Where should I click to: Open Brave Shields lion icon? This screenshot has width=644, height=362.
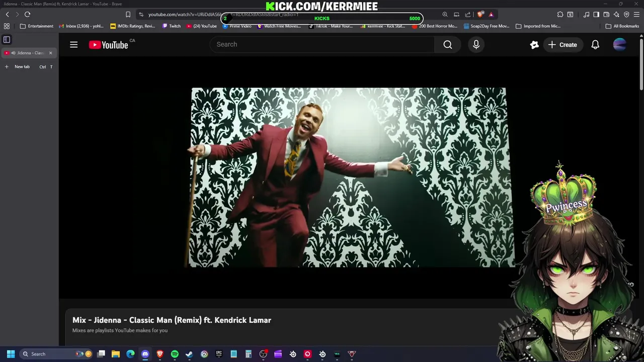coord(480,15)
